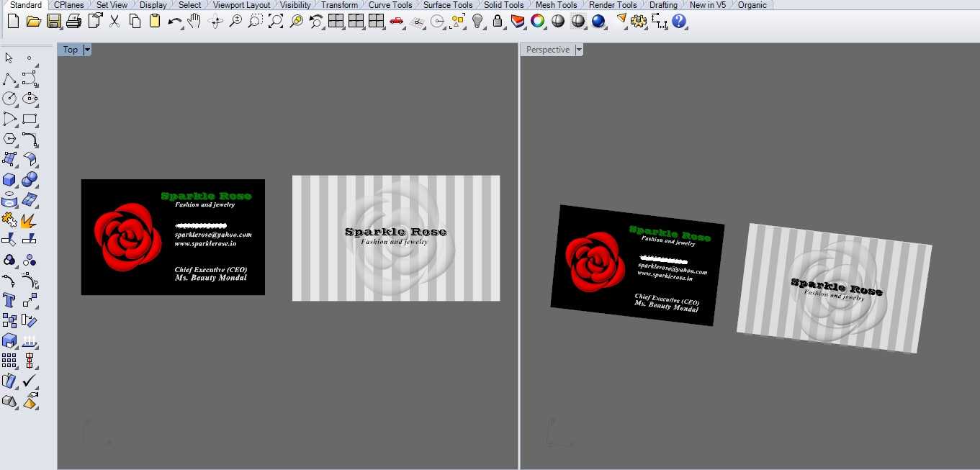Save the model with the floppy disk icon
The height and width of the screenshot is (470, 980).
(53, 22)
